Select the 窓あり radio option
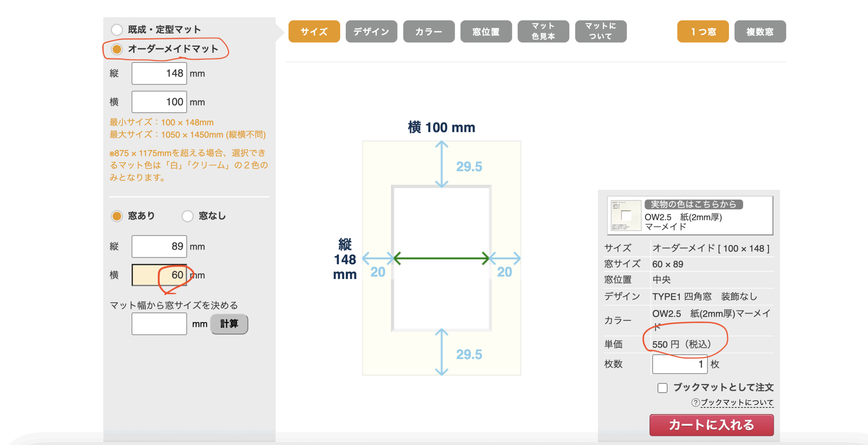868x445 pixels. [117, 216]
